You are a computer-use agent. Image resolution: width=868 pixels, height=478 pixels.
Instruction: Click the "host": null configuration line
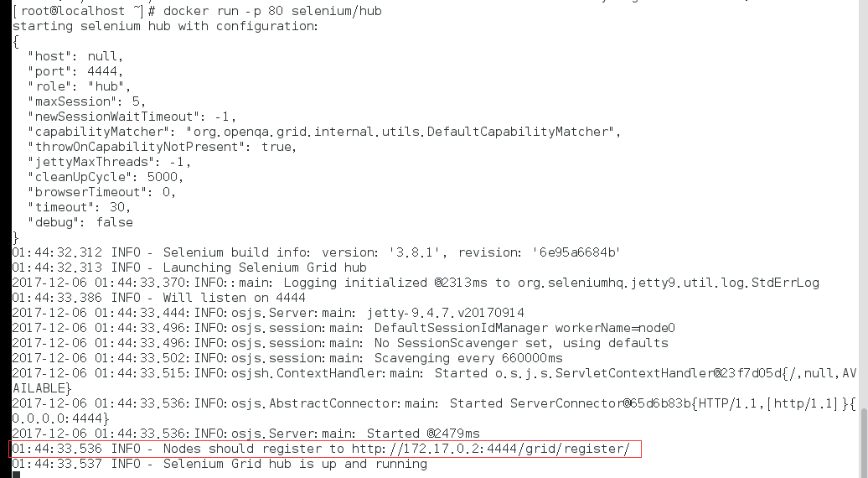[75, 56]
